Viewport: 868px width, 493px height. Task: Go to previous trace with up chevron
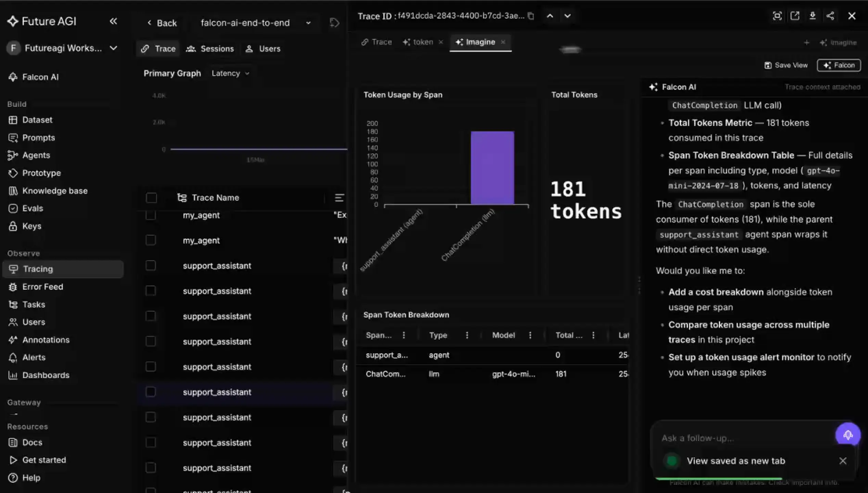[550, 16]
